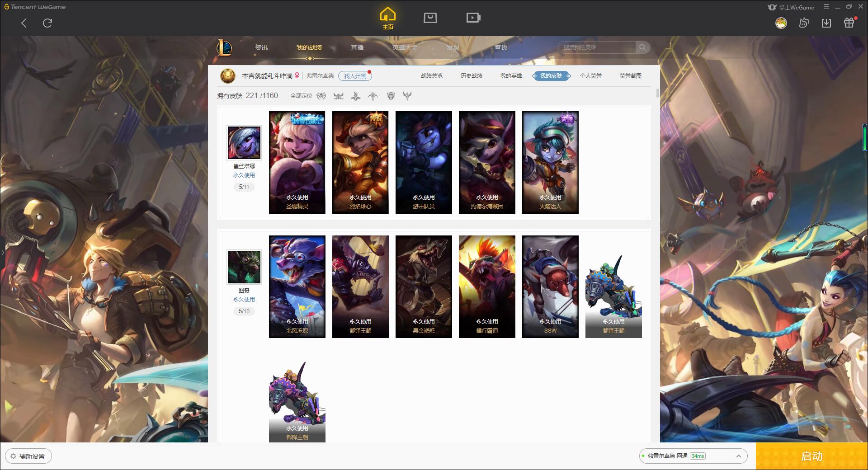Open the hamburger main menu icon
This screenshot has width=868, height=470.
coord(826,7)
